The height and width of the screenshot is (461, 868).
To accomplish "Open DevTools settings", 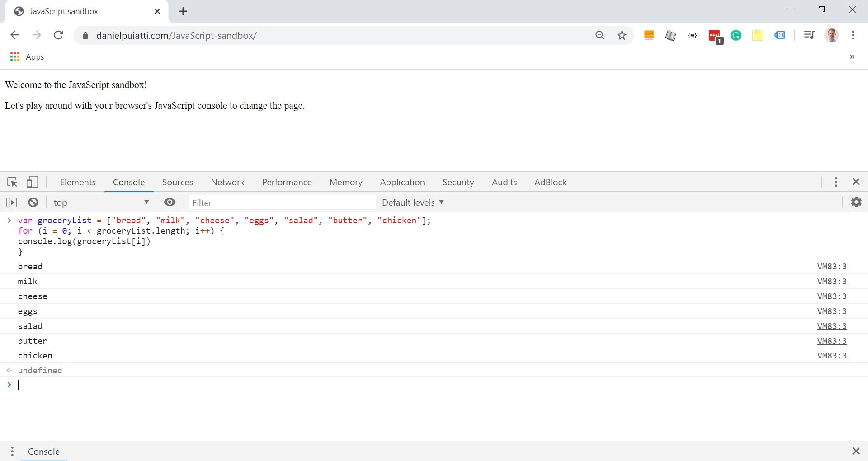I will 856,202.
